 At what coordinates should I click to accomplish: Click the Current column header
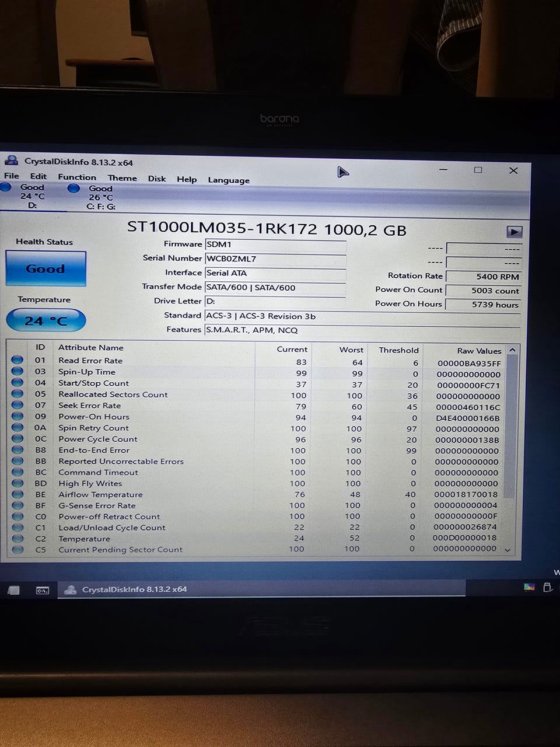292,350
